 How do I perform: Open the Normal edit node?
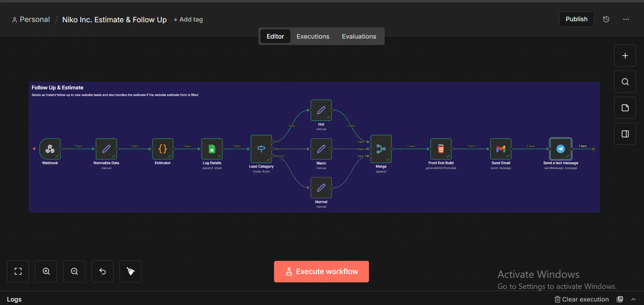321,188
